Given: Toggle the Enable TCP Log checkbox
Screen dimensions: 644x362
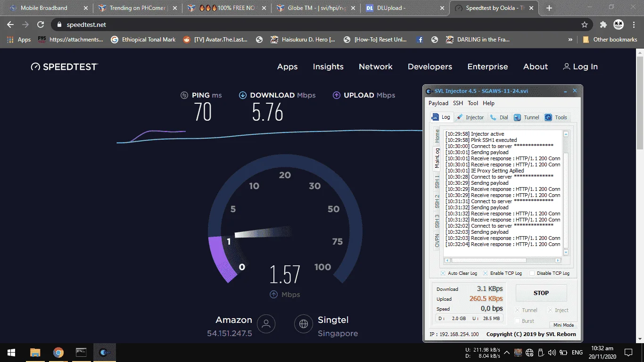Looking at the screenshot, I should pyautogui.click(x=485, y=273).
